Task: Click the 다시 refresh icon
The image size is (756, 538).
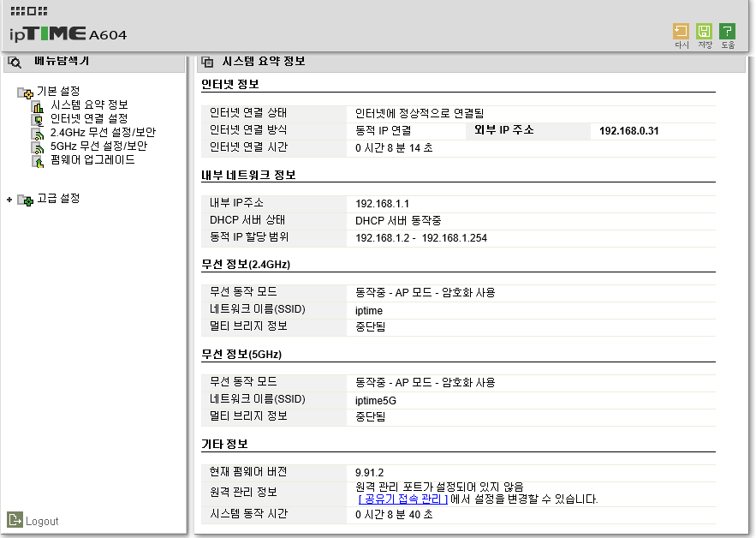Action: click(x=681, y=32)
